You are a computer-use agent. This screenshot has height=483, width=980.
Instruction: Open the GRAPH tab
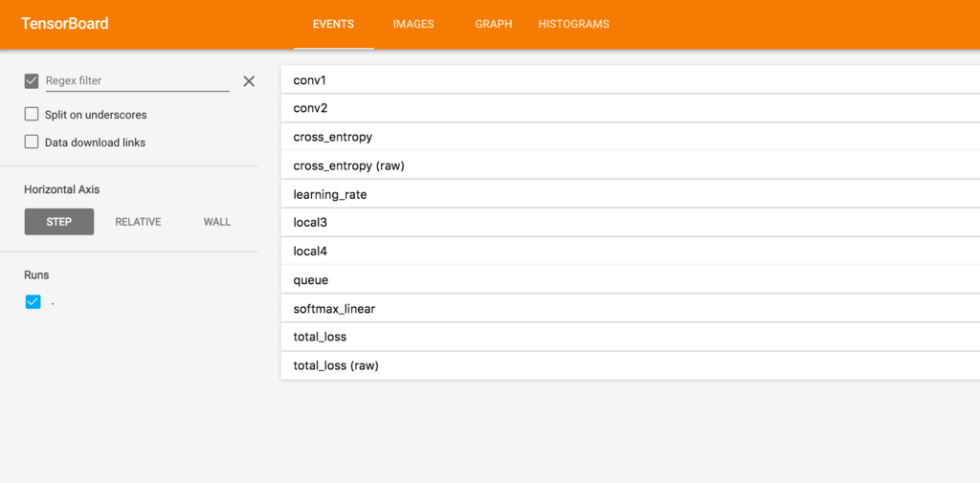pyautogui.click(x=494, y=24)
